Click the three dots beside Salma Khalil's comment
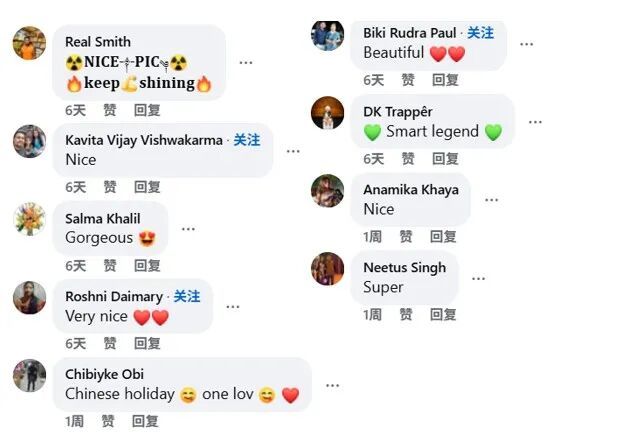Viewport: 622px width, 445px height. (x=188, y=229)
